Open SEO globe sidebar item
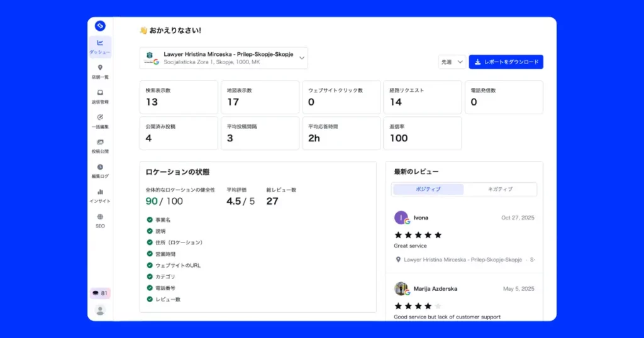This screenshot has width=644, height=338. click(x=100, y=221)
